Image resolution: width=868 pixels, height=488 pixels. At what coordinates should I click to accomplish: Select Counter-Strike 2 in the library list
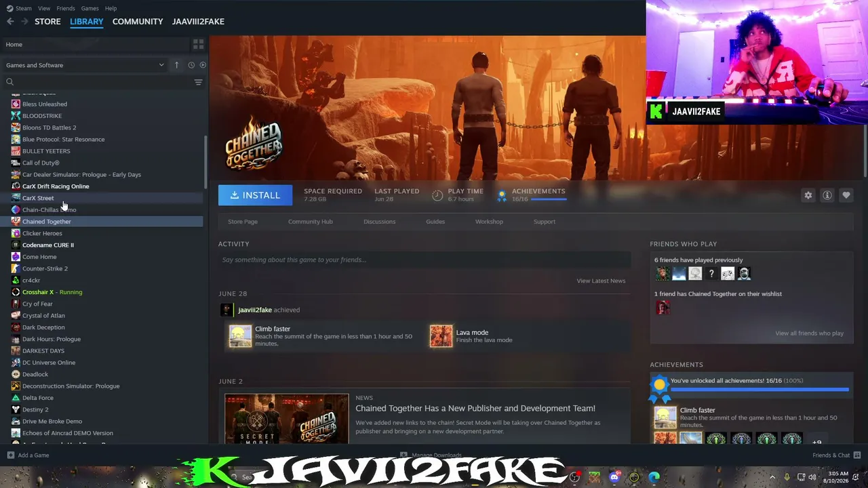point(45,268)
